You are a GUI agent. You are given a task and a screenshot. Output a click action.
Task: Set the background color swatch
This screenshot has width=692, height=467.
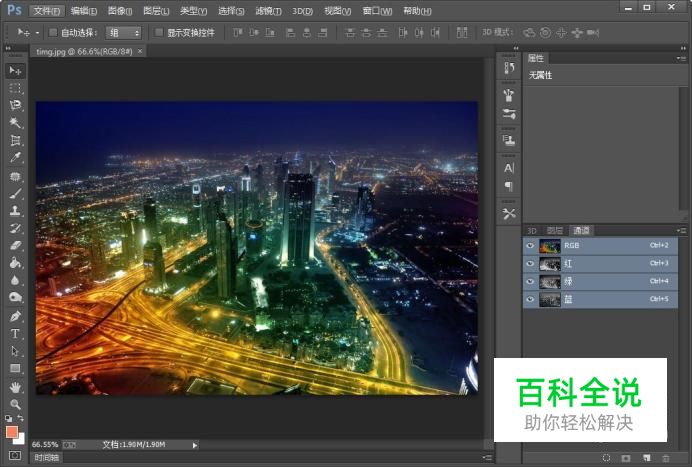click(x=20, y=439)
